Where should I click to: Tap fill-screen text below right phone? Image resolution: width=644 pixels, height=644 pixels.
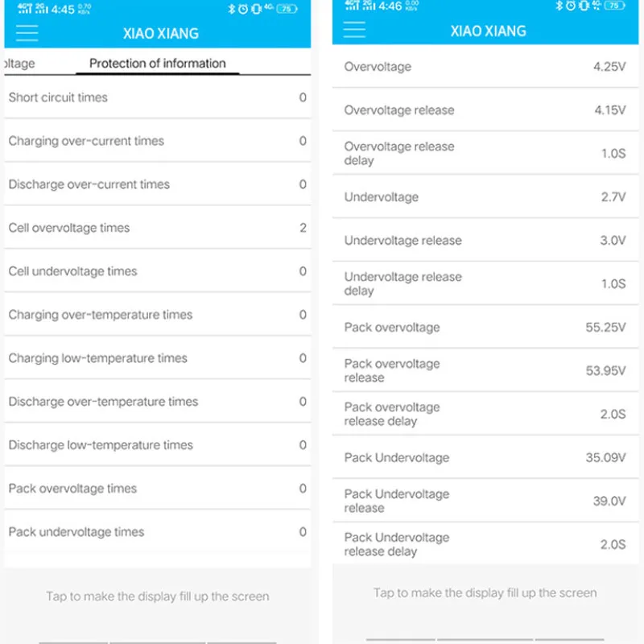pyautogui.click(x=485, y=592)
